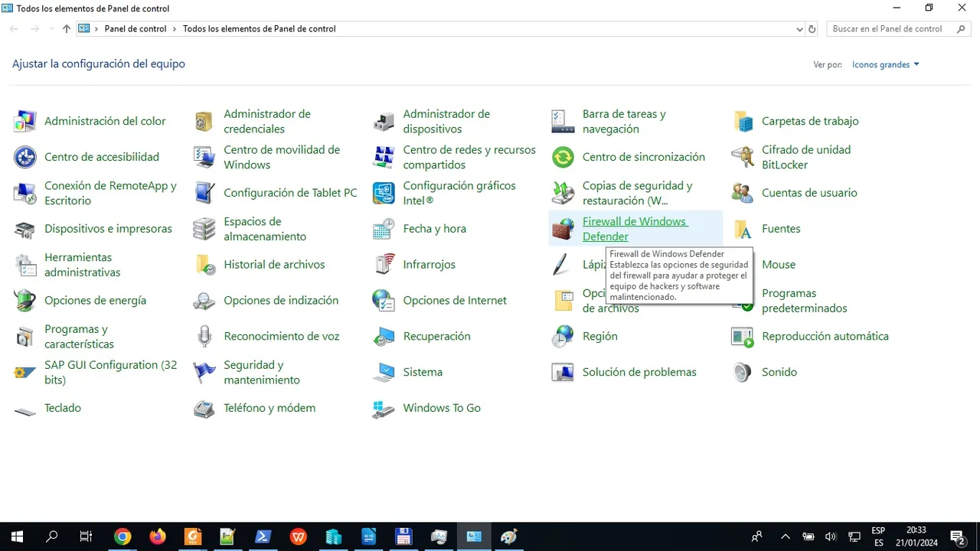Open Reproducción automática icon
Image resolution: width=980 pixels, height=551 pixels.
coord(742,337)
